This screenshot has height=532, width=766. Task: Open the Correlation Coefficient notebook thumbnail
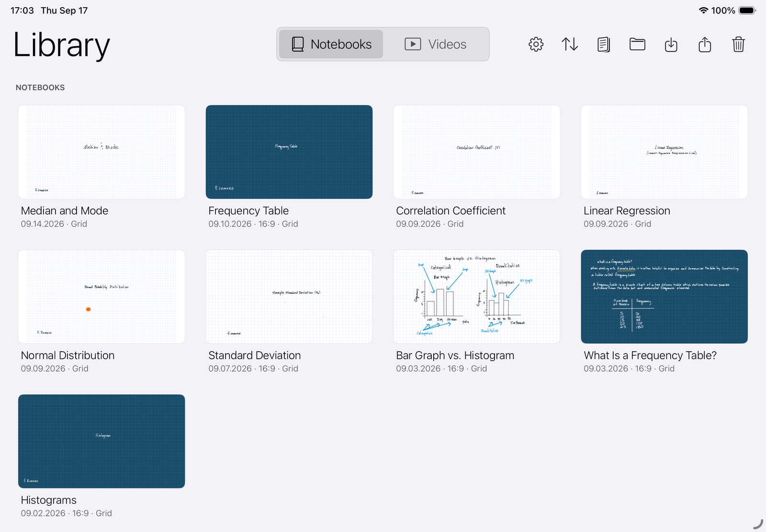[x=477, y=152]
